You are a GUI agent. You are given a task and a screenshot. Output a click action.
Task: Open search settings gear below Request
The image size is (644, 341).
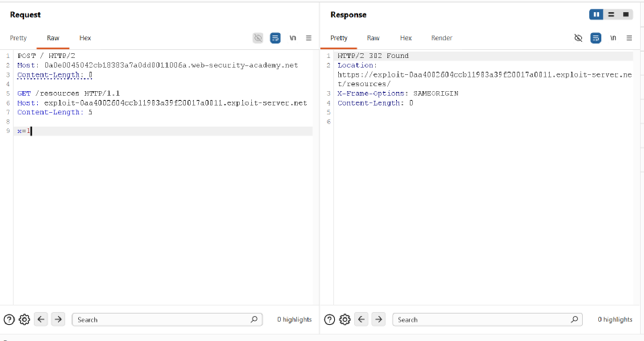point(24,319)
